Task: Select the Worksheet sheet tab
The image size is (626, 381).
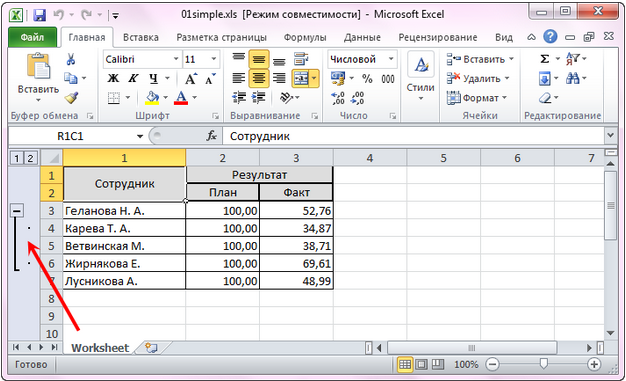Action: click(100, 348)
